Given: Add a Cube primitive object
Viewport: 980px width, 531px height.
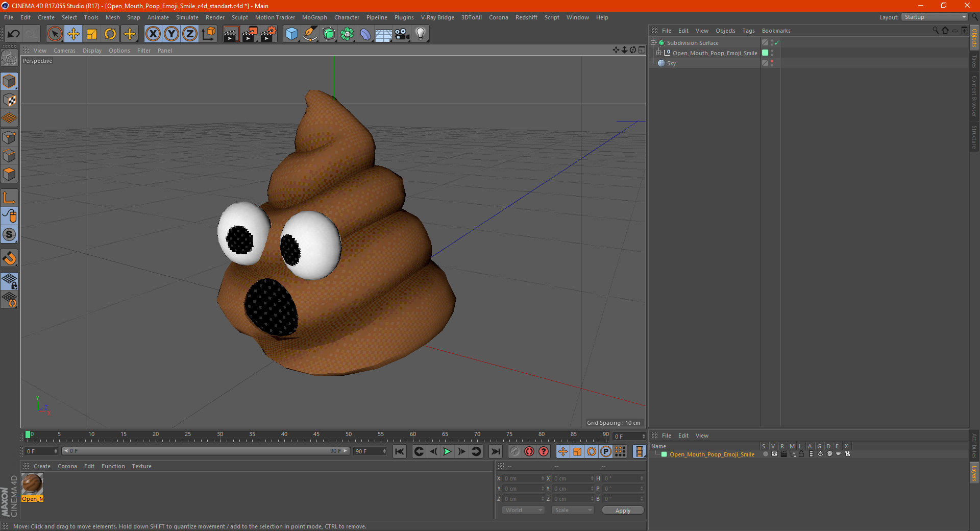Looking at the screenshot, I should point(291,34).
